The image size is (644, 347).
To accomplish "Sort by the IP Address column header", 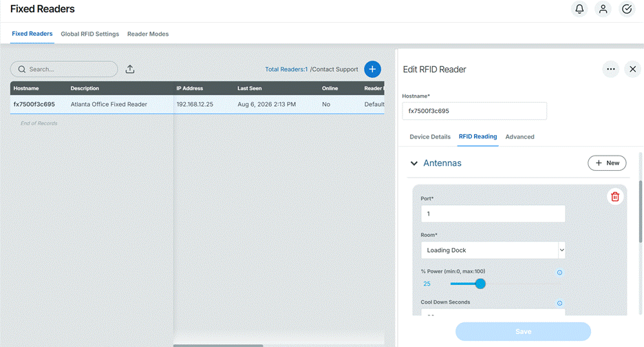I will [x=190, y=88].
